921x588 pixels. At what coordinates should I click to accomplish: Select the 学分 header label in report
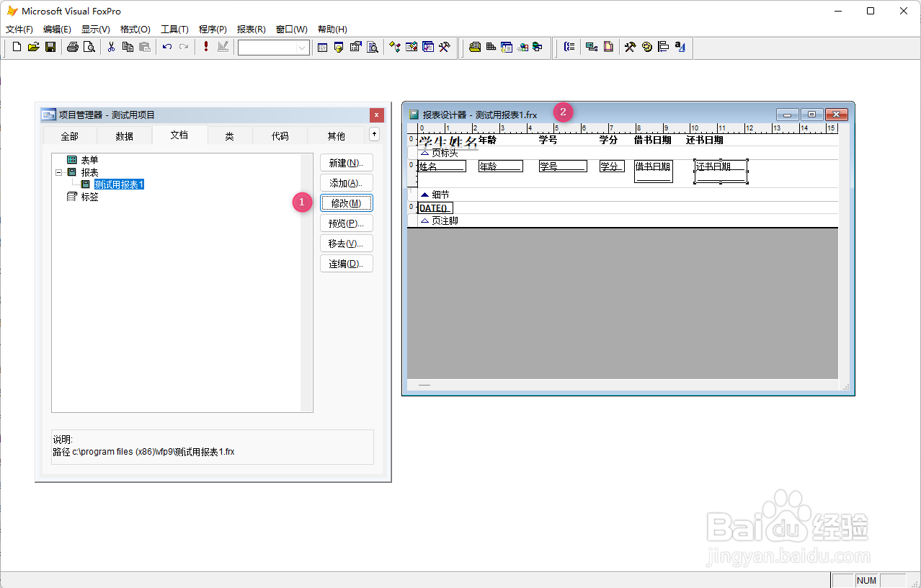point(609,140)
